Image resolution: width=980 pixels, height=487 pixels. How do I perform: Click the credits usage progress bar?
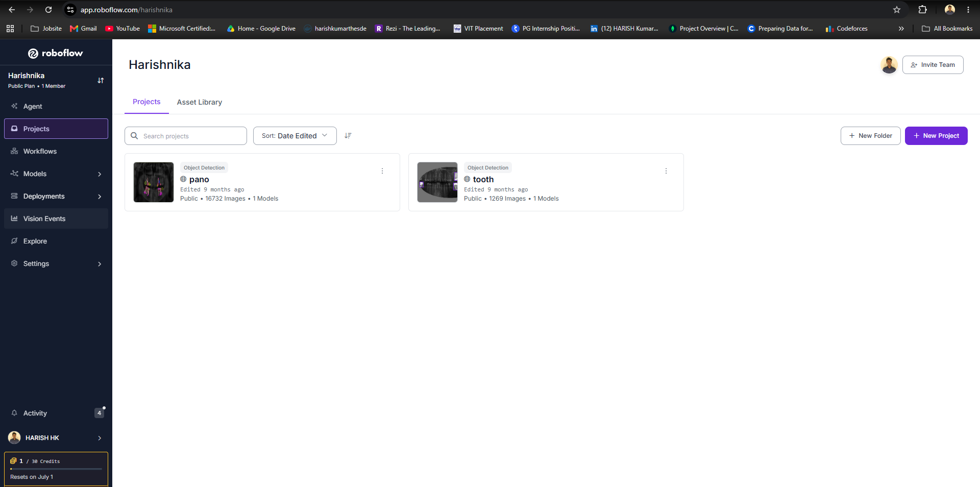tap(56, 469)
